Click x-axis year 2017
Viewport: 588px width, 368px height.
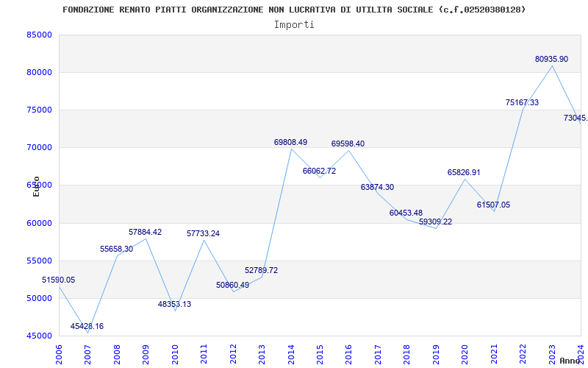[378, 354]
